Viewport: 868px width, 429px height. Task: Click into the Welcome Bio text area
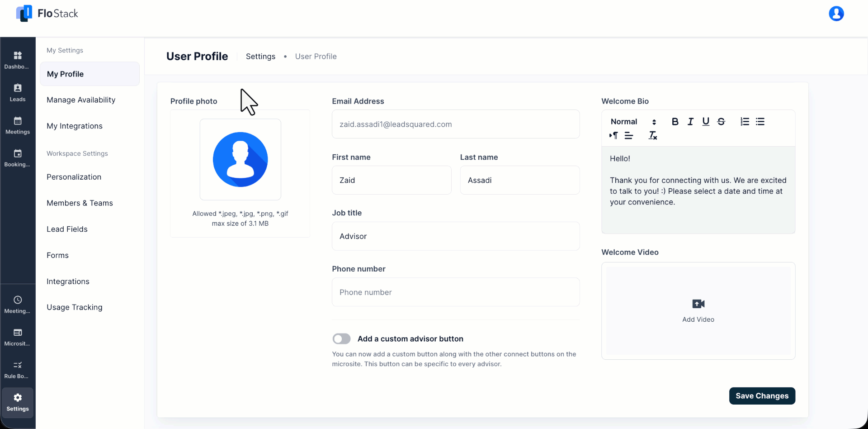coord(698,190)
